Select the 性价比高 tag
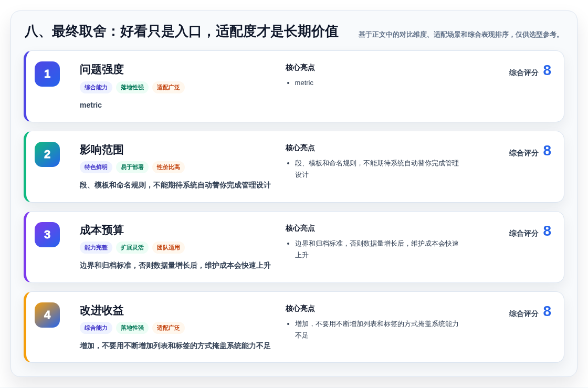Viewport: 588px width, 388px height. point(169,167)
